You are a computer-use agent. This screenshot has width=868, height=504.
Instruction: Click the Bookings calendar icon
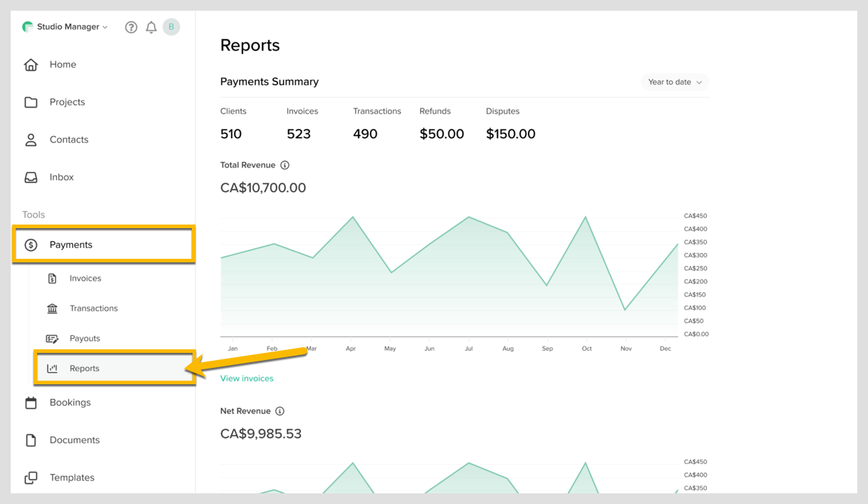pos(31,403)
